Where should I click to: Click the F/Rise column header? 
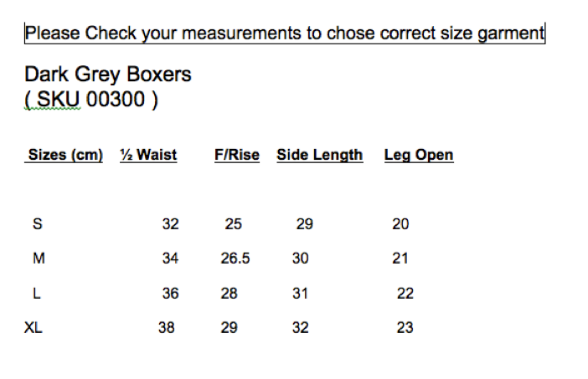coord(237,155)
